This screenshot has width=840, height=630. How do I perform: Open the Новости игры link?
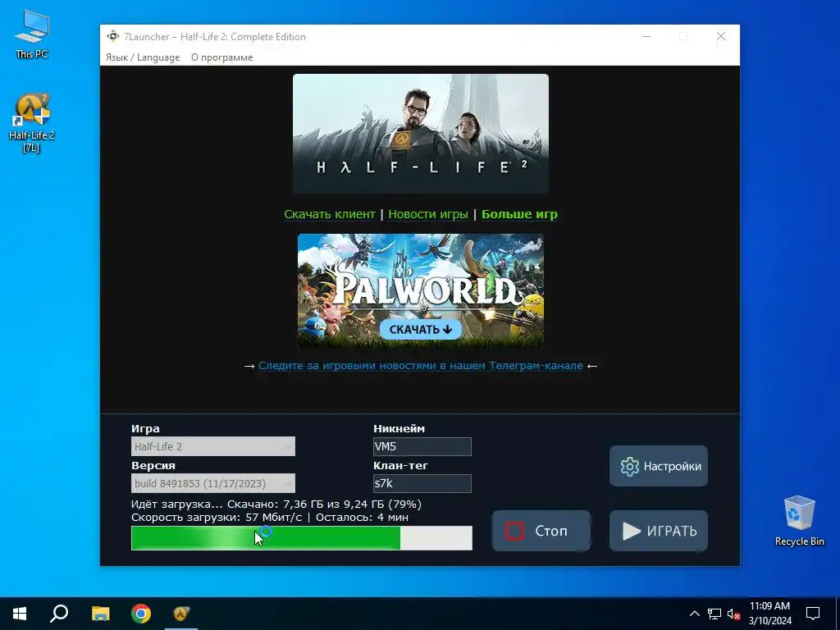[x=428, y=214]
